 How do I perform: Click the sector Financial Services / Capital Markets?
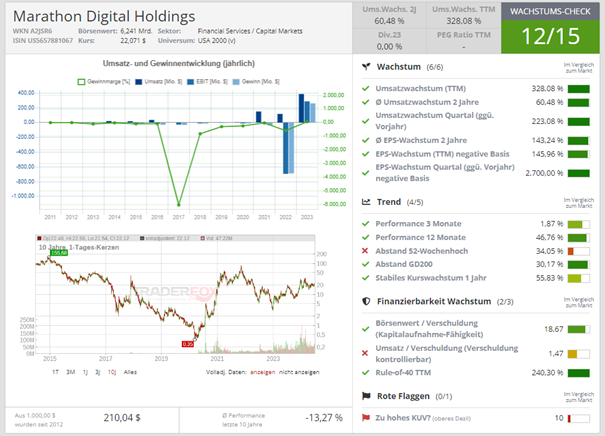(250, 31)
